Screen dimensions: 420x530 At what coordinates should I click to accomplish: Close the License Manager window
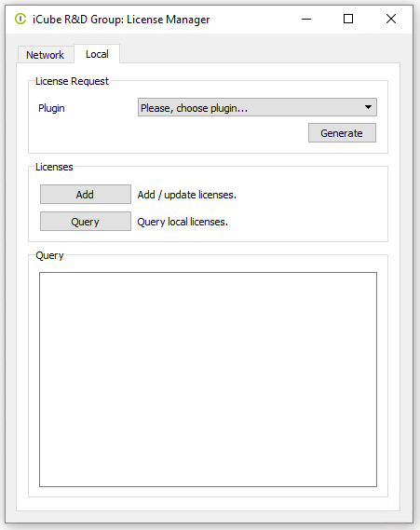391,19
